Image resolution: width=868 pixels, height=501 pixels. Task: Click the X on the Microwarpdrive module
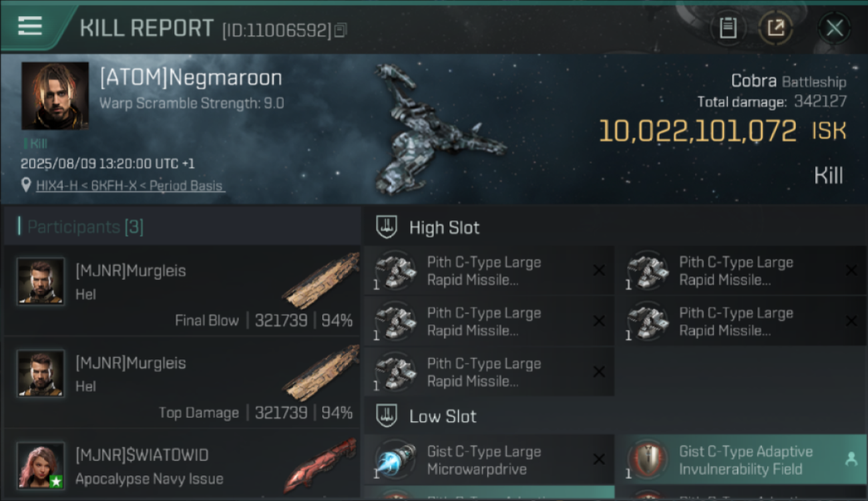[x=599, y=460]
